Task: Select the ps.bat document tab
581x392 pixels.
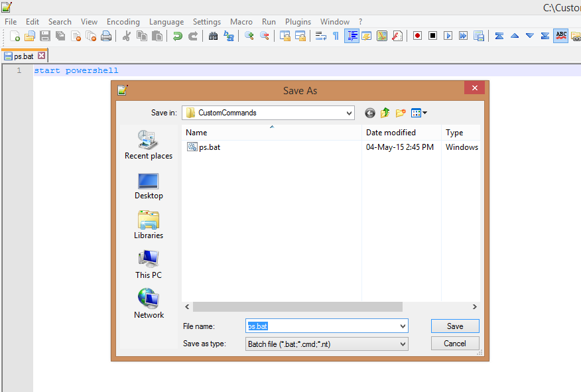Action: point(23,56)
